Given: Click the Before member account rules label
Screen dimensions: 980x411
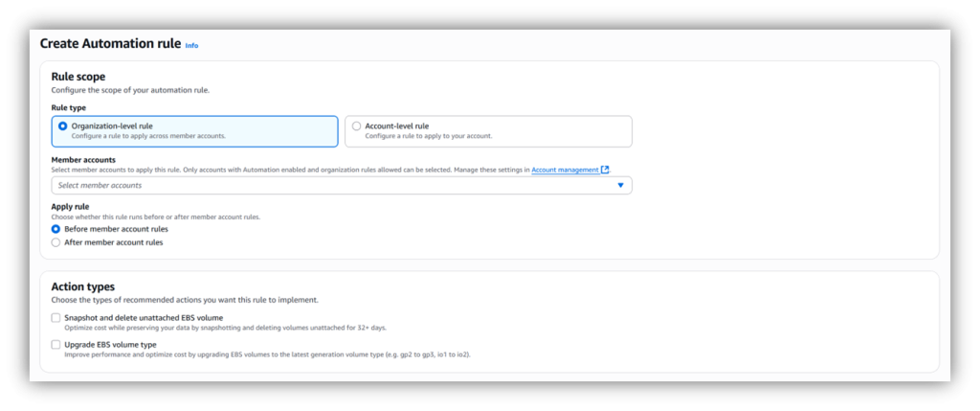Looking at the screenshot, I should 116,229.
